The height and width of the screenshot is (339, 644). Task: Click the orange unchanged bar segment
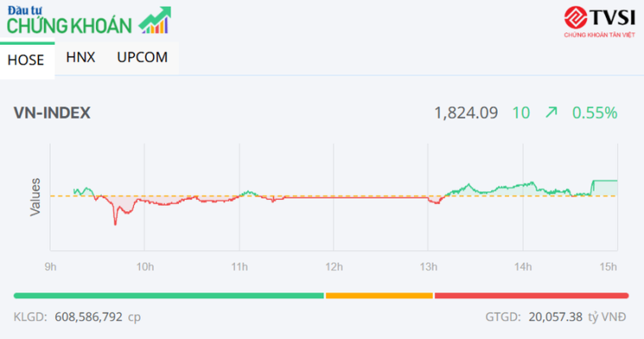pos(379,295)
